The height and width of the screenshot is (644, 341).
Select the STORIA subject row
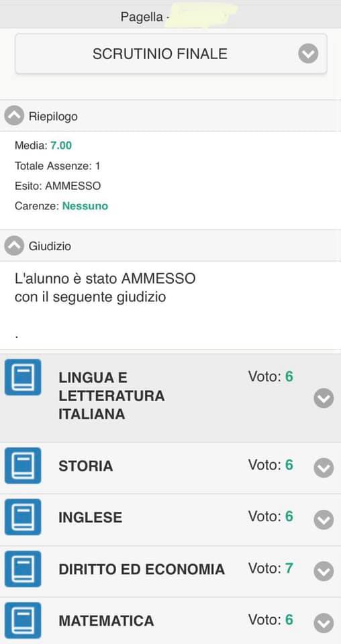(x=170, y=468)
